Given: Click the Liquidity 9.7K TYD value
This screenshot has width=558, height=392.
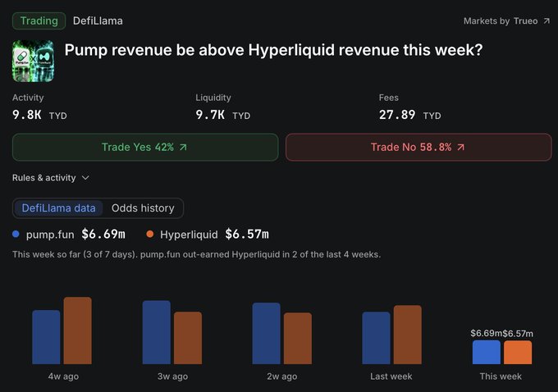Looking at the screenshot, I should point(222,115).
